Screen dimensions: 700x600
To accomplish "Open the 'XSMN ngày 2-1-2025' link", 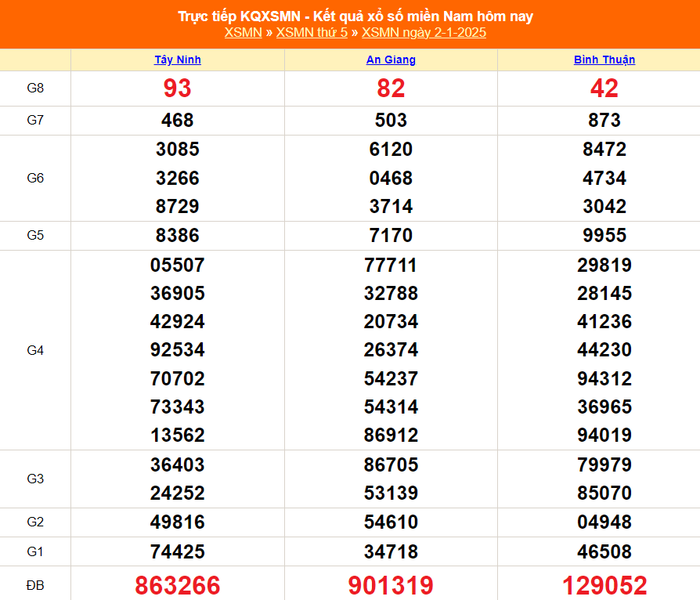I will (424, 32).
